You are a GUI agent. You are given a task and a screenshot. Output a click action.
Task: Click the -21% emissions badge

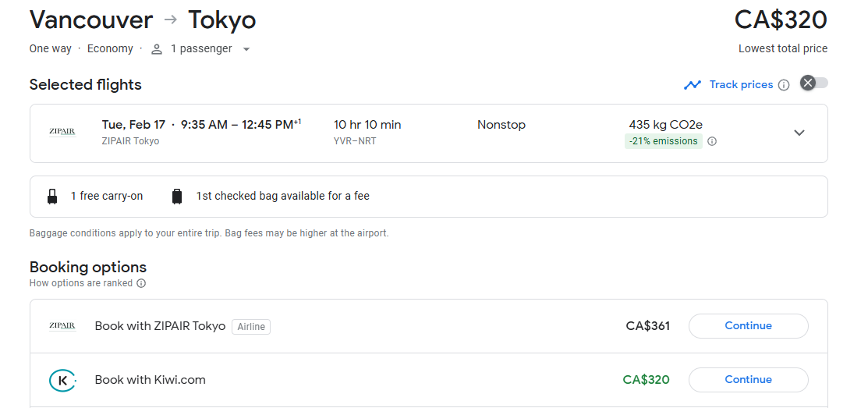tap(663, 141)
